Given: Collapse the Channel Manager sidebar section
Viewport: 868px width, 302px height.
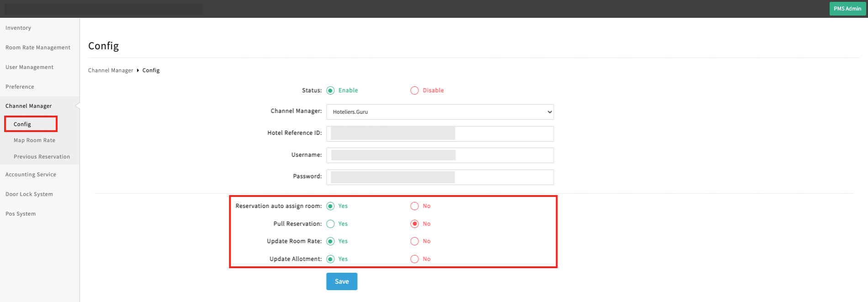Looking at the screenshot, I should [28, 106].
